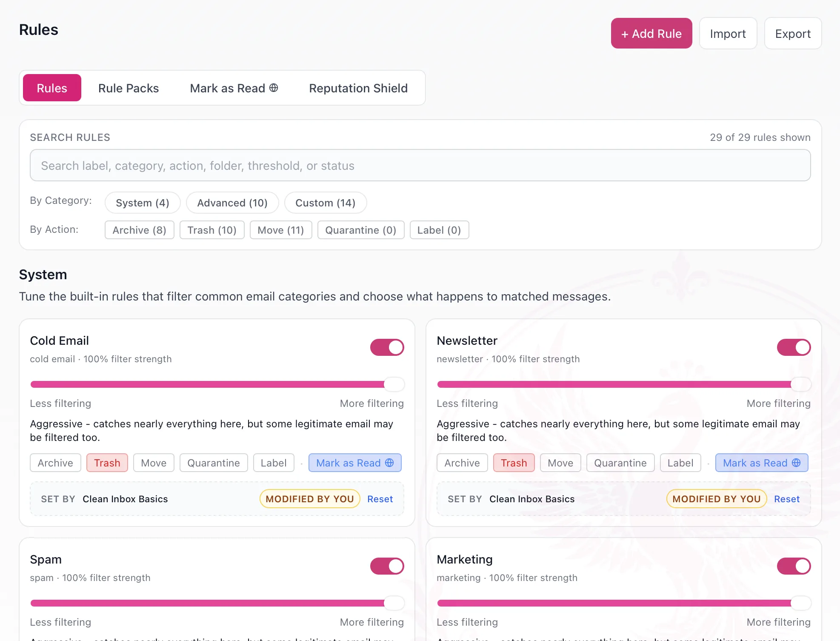Adjust the Newsletter filter strength slider
Viewport: 840px width, 641px height.
coord(624,384)
